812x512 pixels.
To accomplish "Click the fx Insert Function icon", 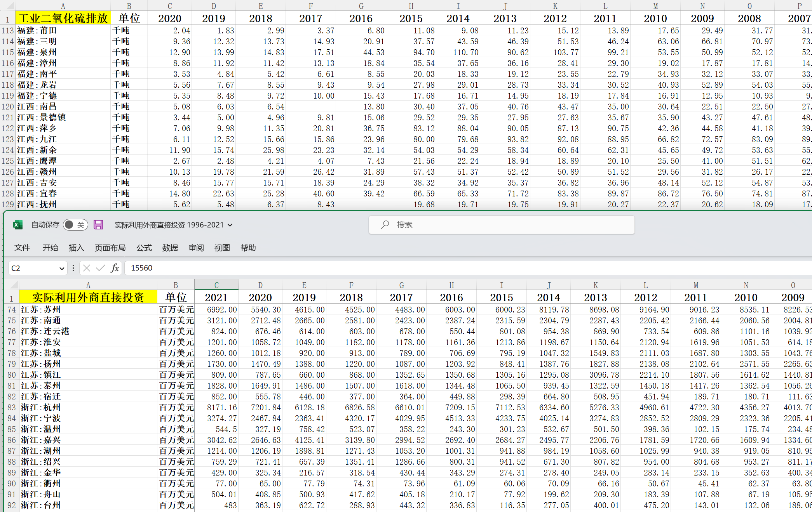I will pyautogui.click(x=115, y=268).
